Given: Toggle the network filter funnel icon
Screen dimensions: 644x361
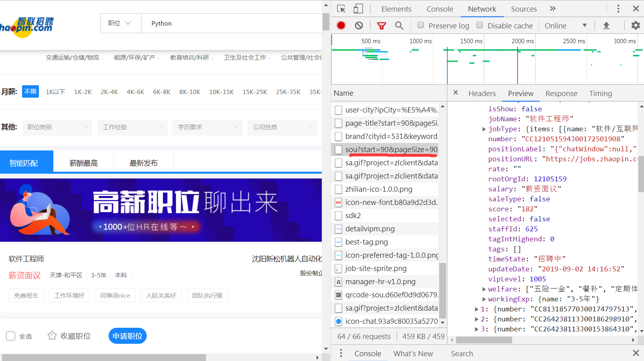Looking at the screenshot, I should pos(382,26).
